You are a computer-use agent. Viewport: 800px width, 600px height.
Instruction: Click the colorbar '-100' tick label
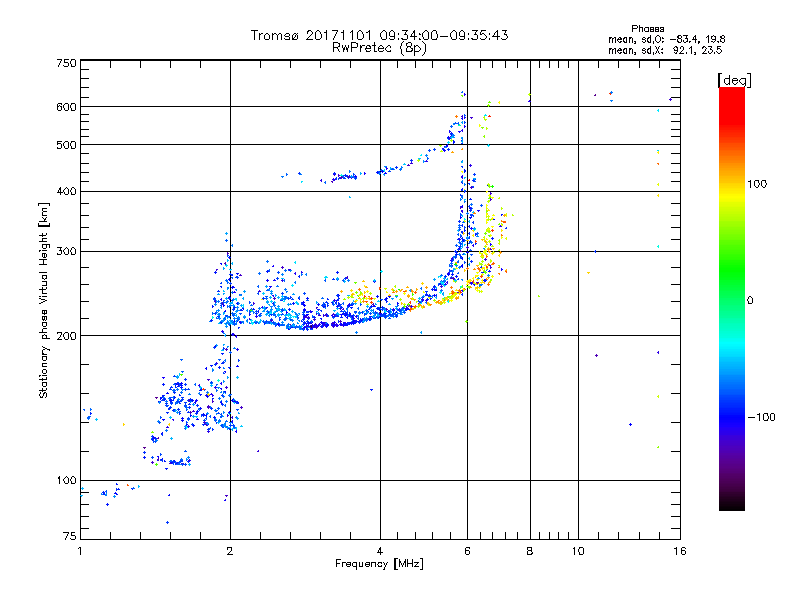click(761, 417)
